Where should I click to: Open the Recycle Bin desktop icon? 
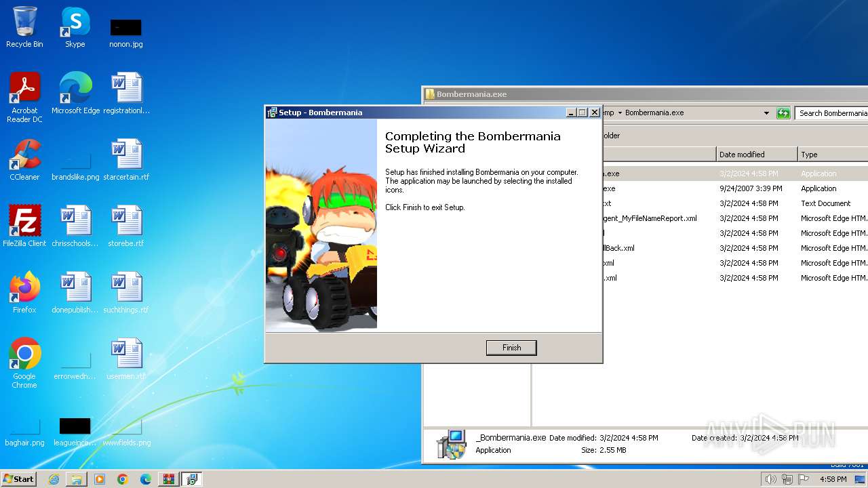click(24, 28)
